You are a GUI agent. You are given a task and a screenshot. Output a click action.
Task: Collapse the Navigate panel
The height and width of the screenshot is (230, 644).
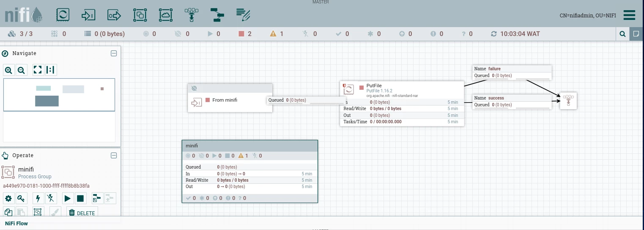[x=114, y=53]
